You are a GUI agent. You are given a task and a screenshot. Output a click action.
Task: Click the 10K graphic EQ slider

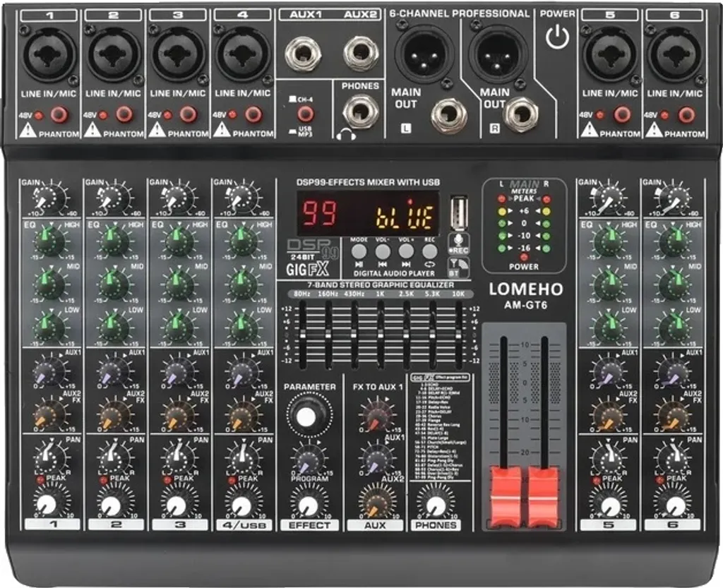pos(459,334)
